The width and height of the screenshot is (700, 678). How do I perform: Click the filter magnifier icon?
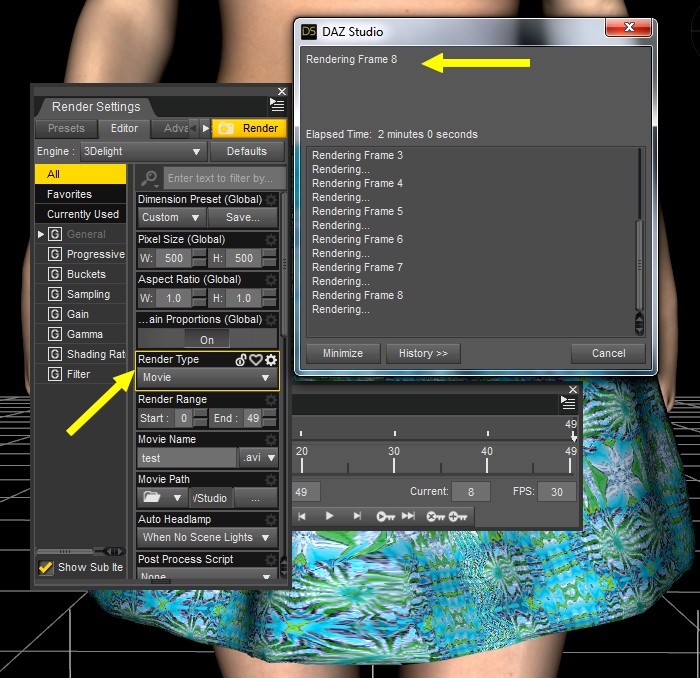click(x=150, y=179)
